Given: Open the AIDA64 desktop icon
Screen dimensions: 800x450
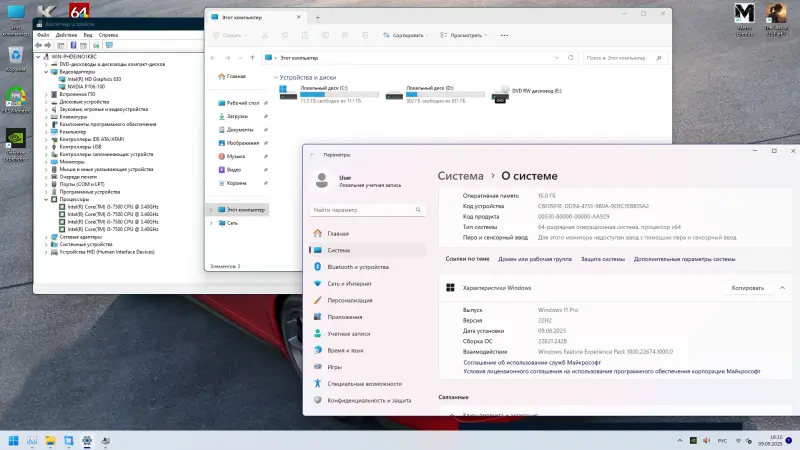Looking at the screenshot, I should [x=79, y=10].
